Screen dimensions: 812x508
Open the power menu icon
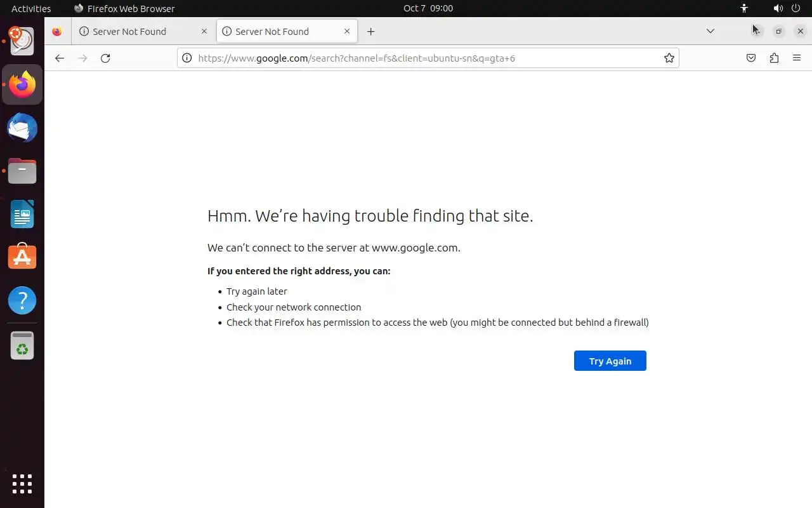coord(796,8)
